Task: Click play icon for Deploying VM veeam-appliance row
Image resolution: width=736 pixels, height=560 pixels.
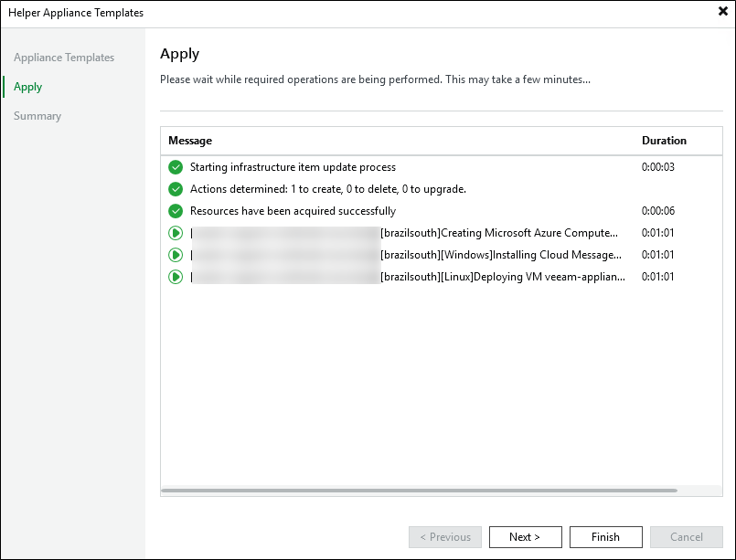Action: [176, 277]
